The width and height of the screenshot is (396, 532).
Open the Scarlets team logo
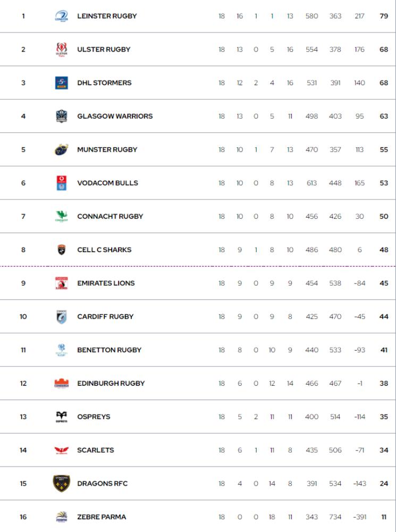(x=62, y=451)
